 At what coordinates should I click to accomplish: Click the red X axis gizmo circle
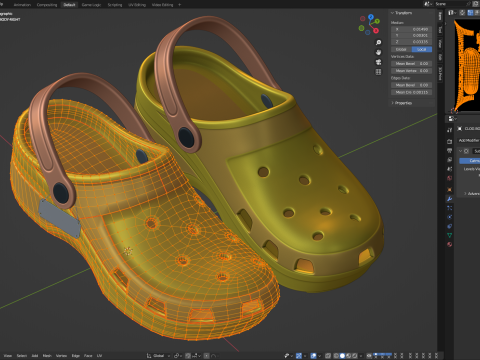tap(376, 31)
